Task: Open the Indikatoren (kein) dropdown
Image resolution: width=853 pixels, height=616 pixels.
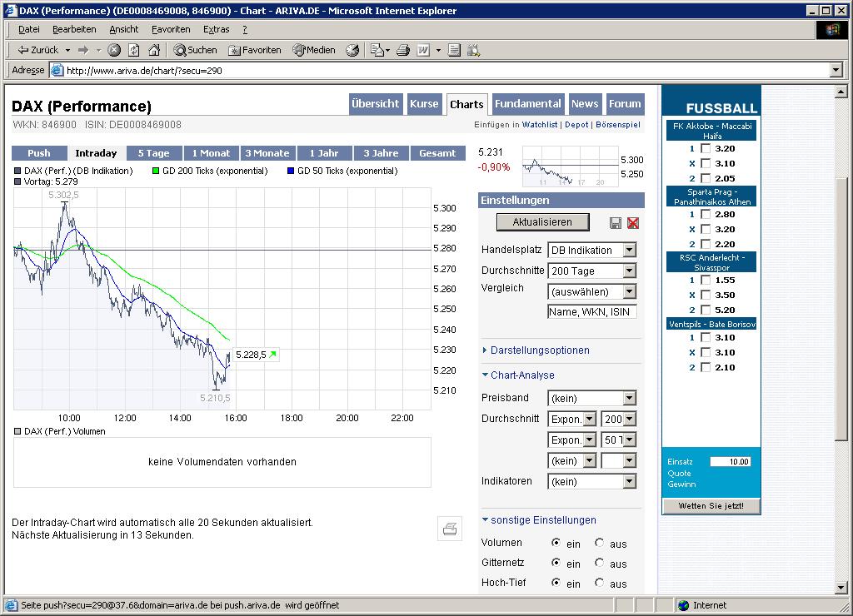Action: click(592, 481)
